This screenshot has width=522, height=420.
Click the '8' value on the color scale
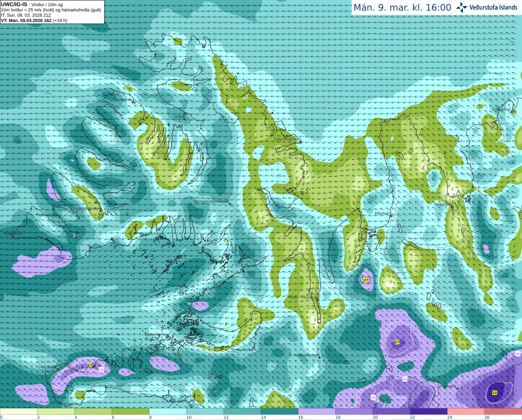pos(150,417)
